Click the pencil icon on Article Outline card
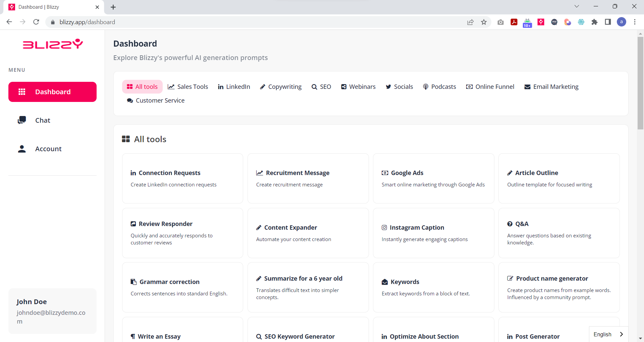The height and width of the screenshot is (342, 644). click(510, 173)
